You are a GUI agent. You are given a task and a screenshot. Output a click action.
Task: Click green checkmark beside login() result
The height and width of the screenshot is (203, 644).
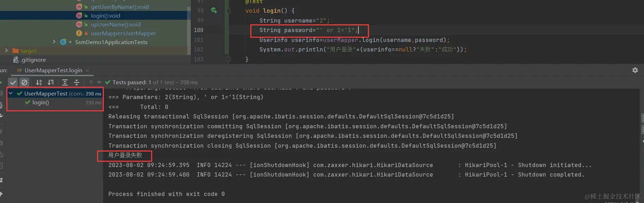point(28,102)
